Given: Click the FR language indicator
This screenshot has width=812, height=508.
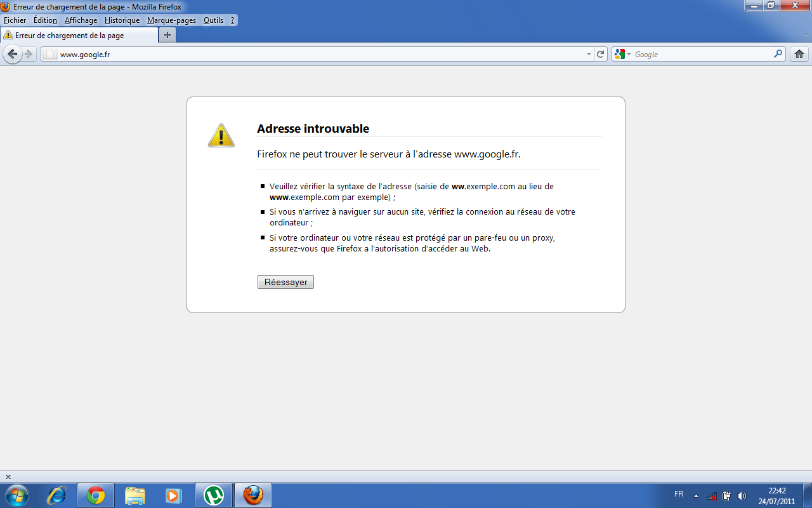Looking at the screenshot, I should [679, 494].
